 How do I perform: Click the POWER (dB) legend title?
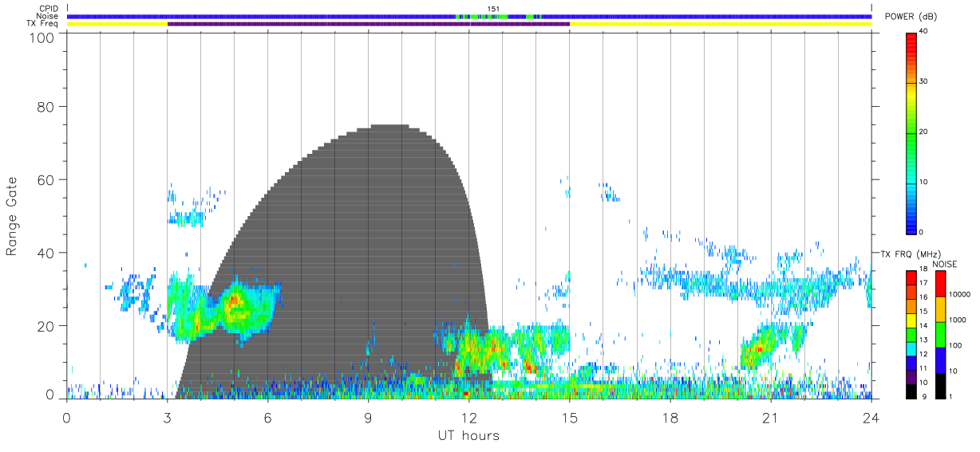coord(911,16)
